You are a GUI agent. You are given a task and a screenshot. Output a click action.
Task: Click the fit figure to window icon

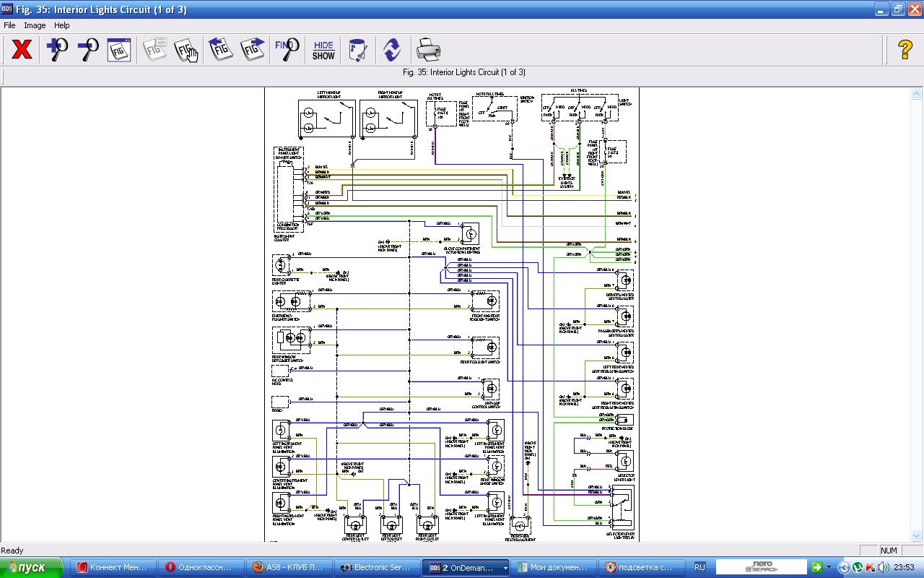click(x=119, y=50)
